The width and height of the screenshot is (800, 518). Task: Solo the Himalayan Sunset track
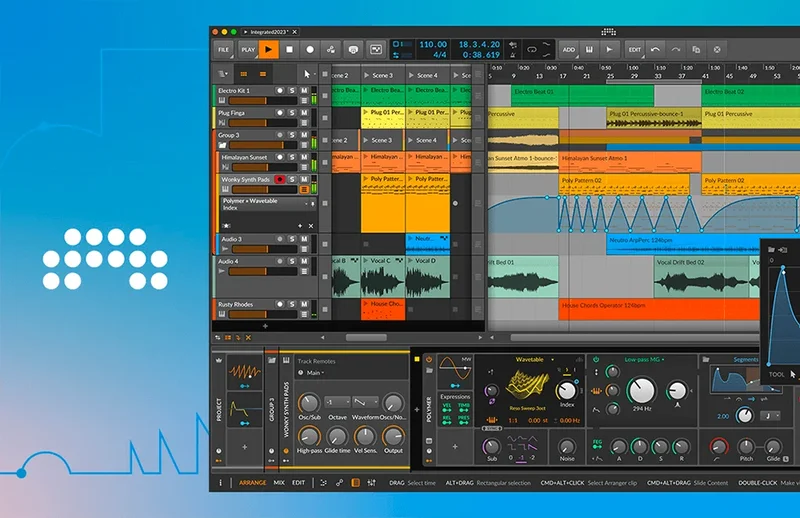point(292,157)
